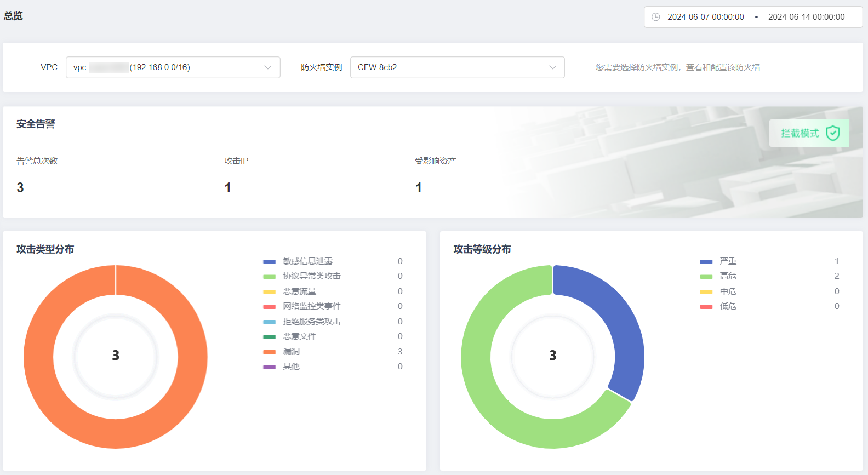Click the 其他 purple legend swatch
Image resolution: width=868 pixels, height=475 pixels.
(269, 367)
